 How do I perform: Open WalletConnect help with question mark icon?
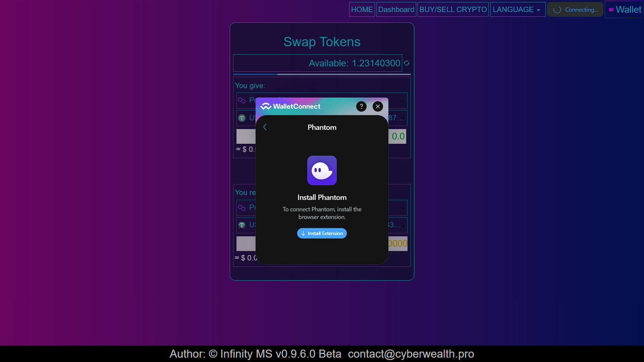361,106
